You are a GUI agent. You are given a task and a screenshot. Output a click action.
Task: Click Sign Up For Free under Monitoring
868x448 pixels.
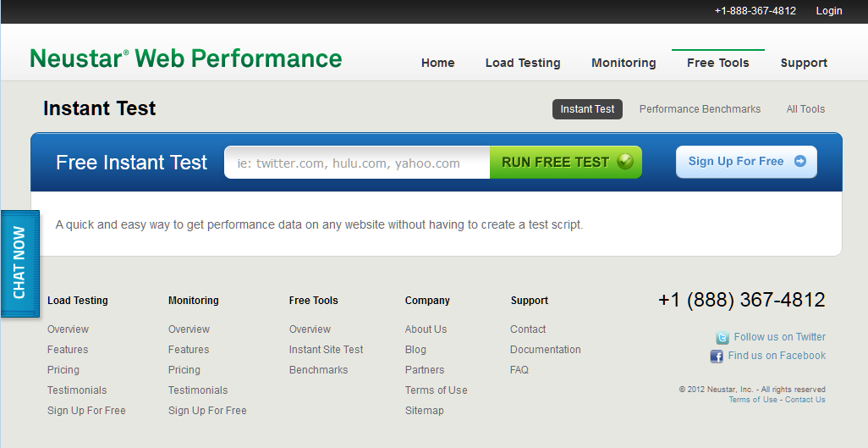point(207,411)
